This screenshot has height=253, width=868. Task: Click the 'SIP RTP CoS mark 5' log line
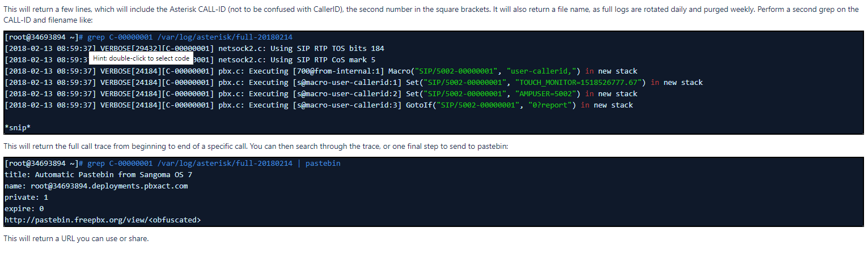(x=190, y=60)
